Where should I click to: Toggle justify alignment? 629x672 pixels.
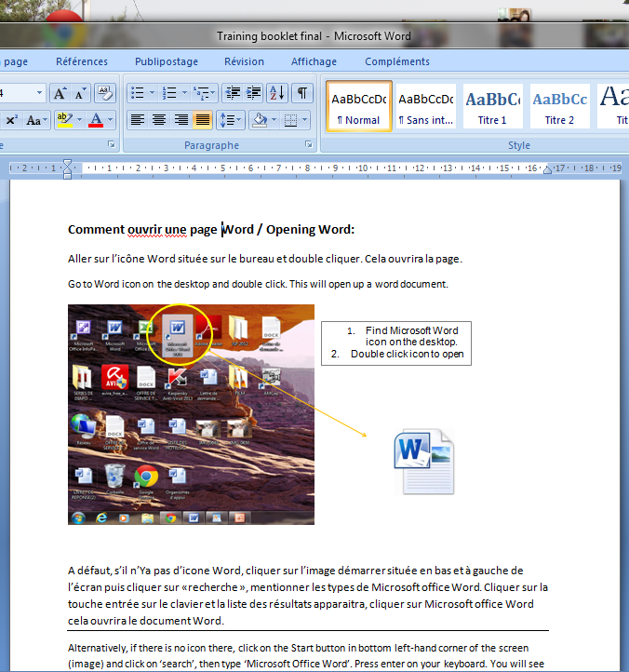[x=202, y=120]
